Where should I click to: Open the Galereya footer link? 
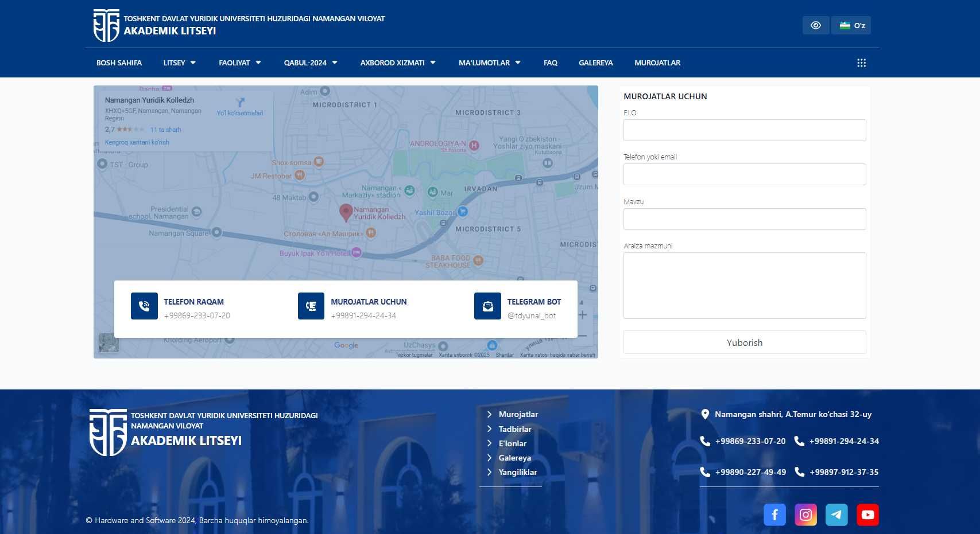pos(514,458)
